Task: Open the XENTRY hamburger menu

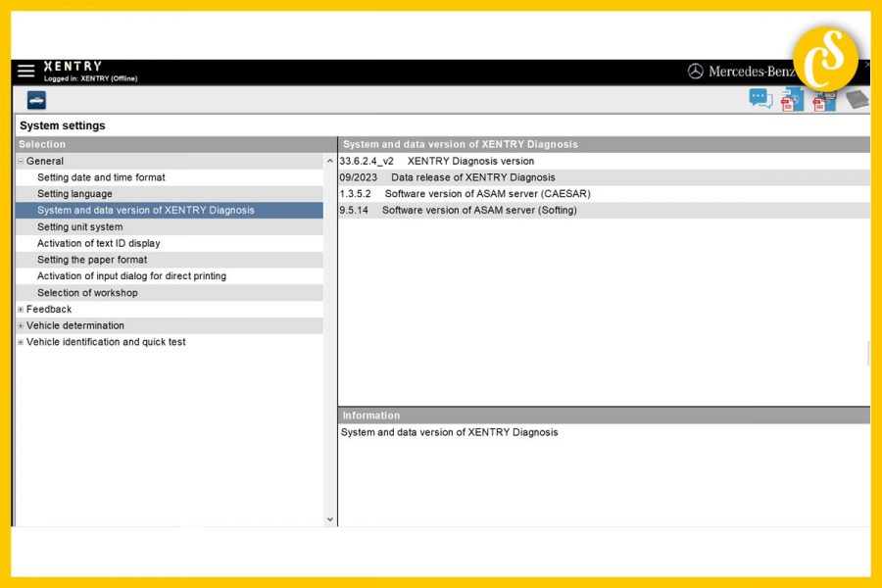Action: tap(25, 70)
